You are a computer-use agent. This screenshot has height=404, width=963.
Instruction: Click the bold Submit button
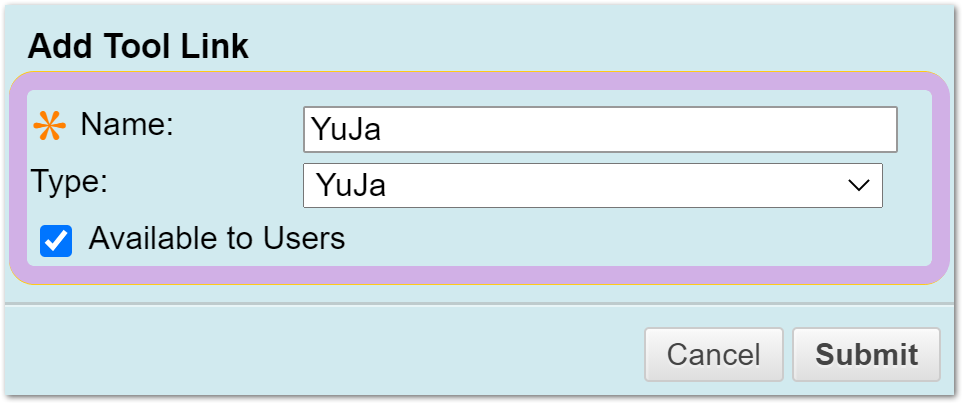866,354
